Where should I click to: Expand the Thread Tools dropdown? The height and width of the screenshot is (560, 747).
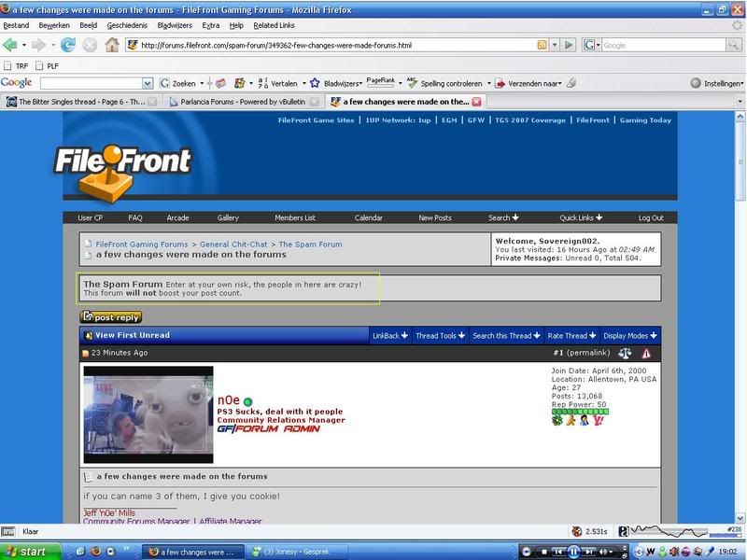440,335
